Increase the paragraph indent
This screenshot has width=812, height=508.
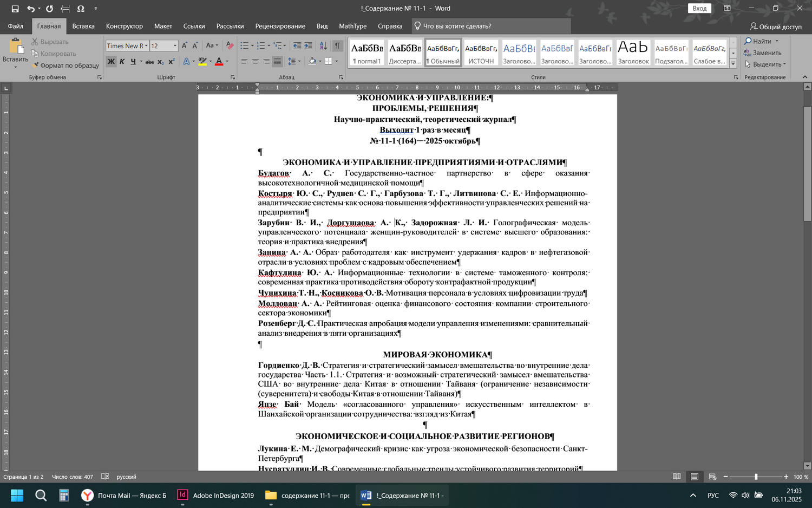point(308,46)
